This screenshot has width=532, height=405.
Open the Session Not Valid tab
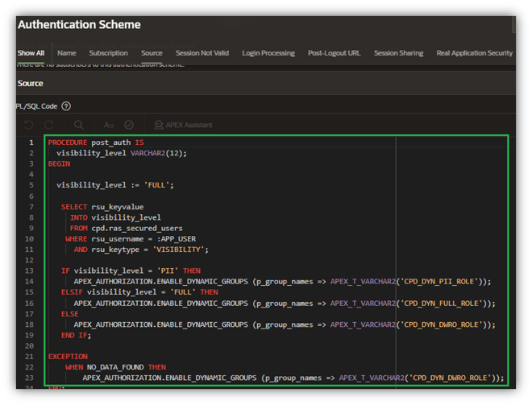click(x=202, y=53)
